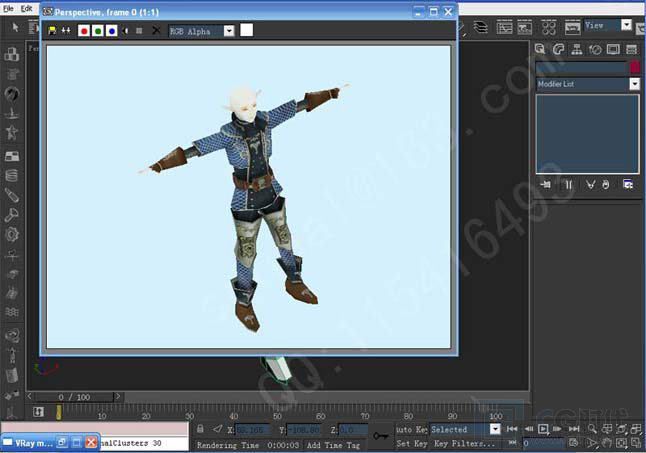Click the cubes icon in left toolbar
Image resolution: width=646 pixels, height=453 pixels.
(x=12, y=54)
